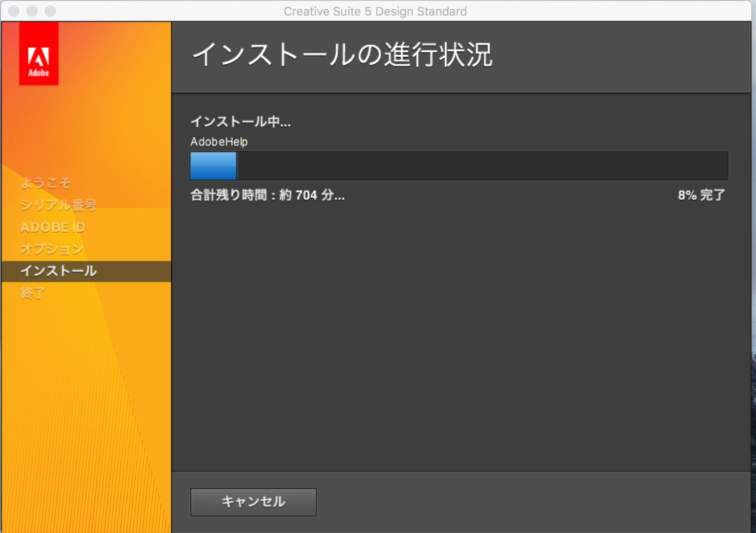Select ようこそ step in sidebar

tap(46, 183)
